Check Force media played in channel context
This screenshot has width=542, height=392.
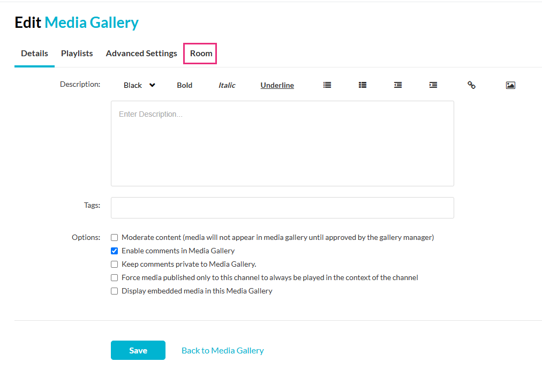tap(115, 278)
